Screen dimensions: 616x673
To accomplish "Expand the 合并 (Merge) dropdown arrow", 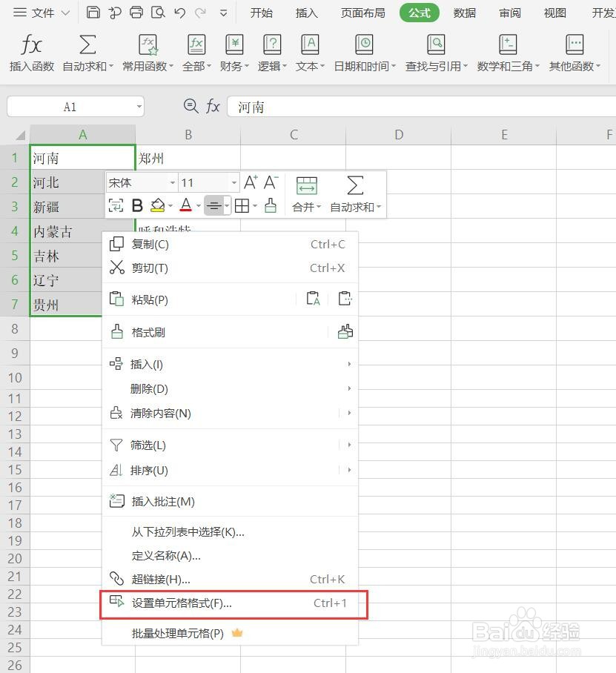I will click(x=319, y=208).
